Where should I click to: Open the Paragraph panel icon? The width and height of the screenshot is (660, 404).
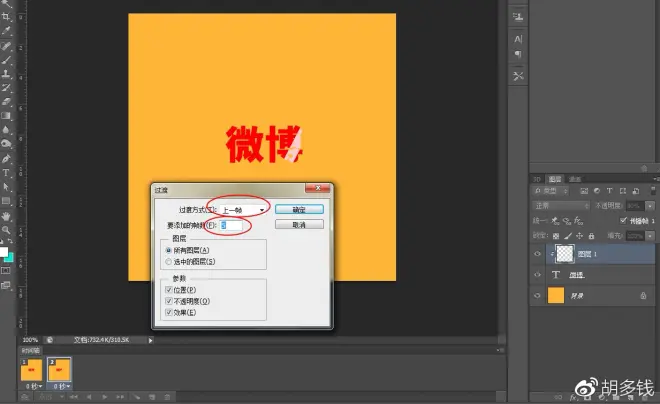(518, 54)
